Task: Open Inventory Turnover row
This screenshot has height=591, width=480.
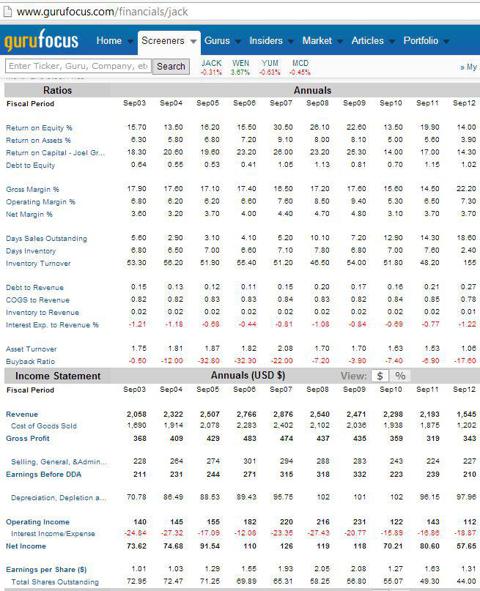Action: click(38, 263)
